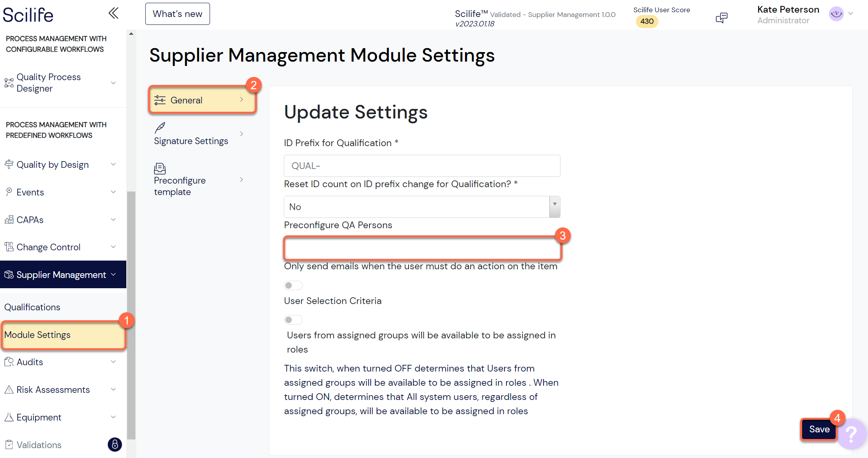Viewport: 868px width, 458px height.
Task: Click the sidebar vertical scrollbar
Action: click(131, 315)
